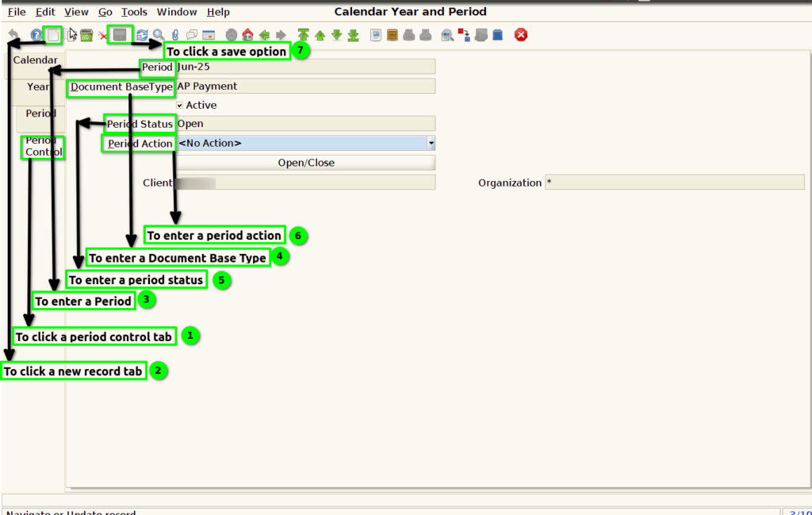Refresh data using the requery icon
Screen dimensions: 812x515
pos(142,35)
